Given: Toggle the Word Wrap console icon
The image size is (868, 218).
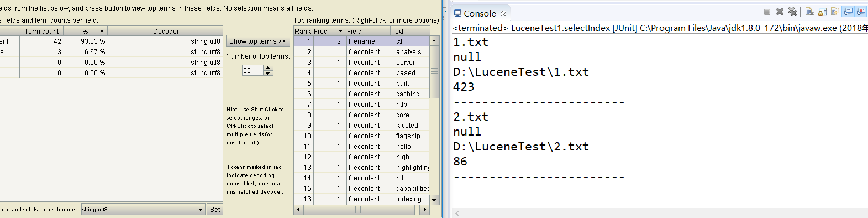Looking at the screenshot, I should tap(835, 12).
